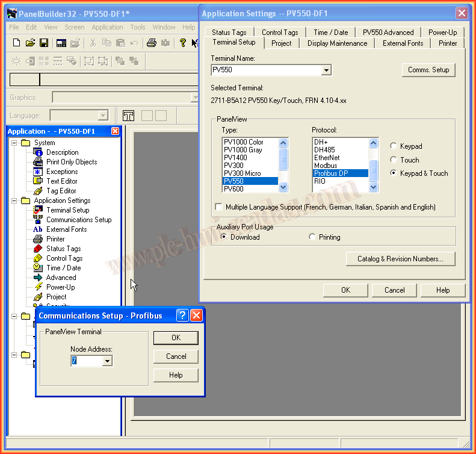Click the Save toolbar icon
This screenshot has height=454, width=476.
44,43
